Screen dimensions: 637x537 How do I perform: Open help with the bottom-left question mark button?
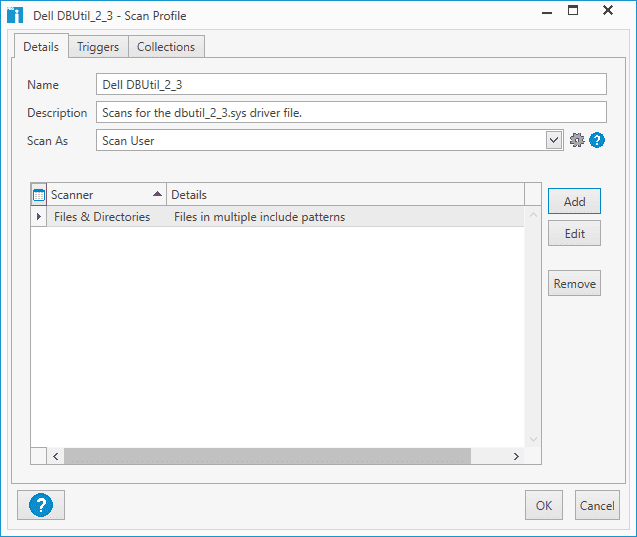point(41,505)
